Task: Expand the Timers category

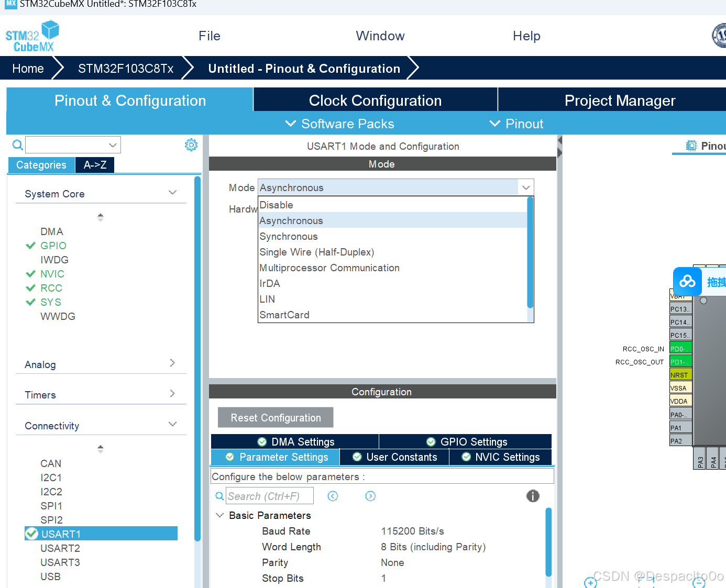Action: (x=172, y=393)
